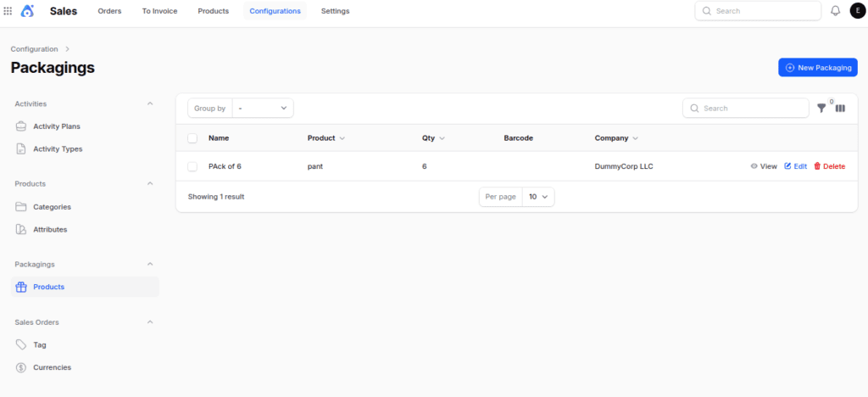The image size is (868, 397).
Task: Open the To Invoice menu
Action: click(159, 10)
